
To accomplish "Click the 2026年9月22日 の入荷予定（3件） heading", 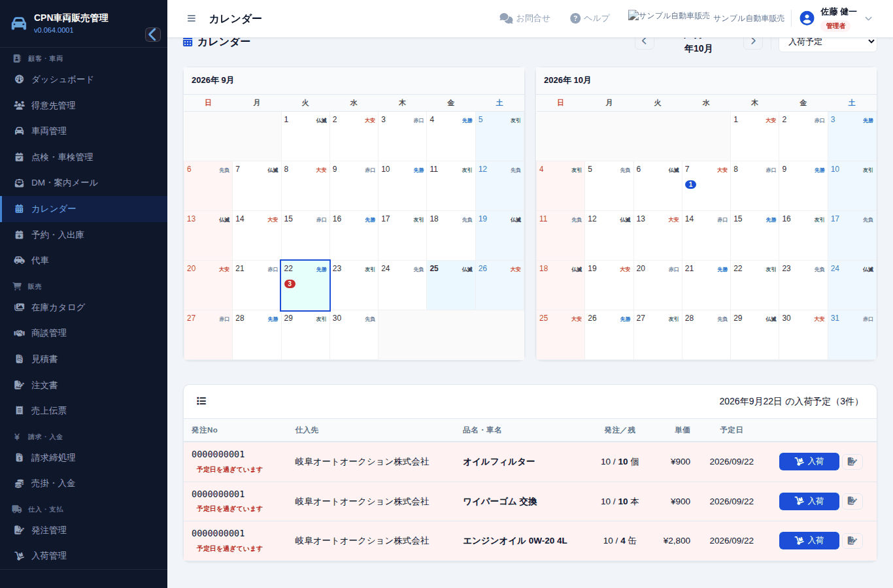I will click(791, 401).
